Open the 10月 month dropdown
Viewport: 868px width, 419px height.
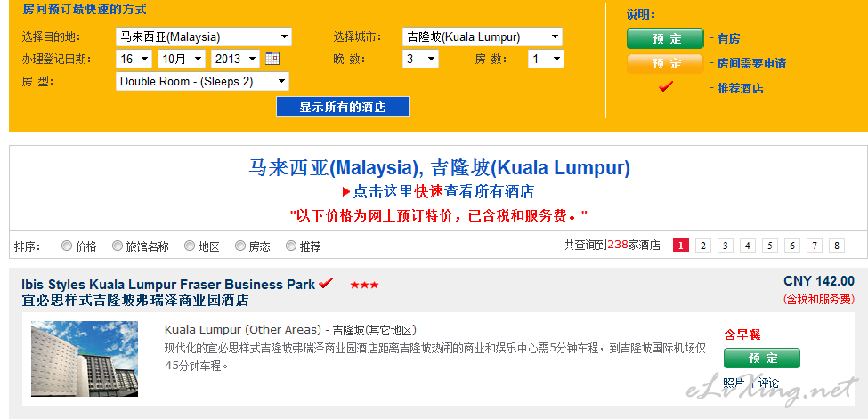(x=182, y=59)
